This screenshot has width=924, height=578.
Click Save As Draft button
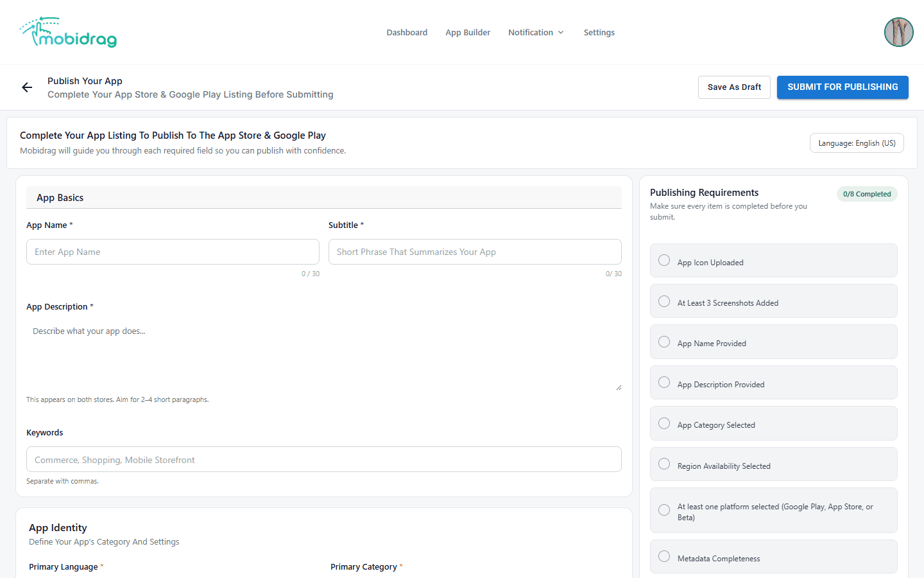pos(734,87)
